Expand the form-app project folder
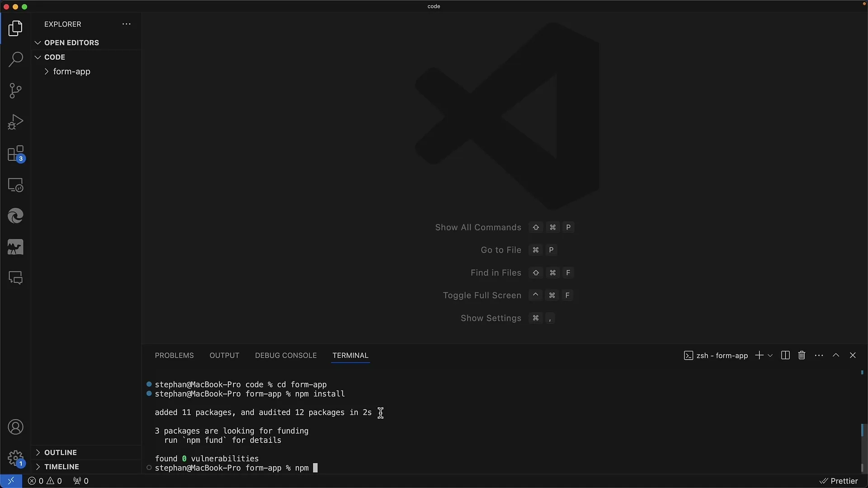Viewport: 868px width, 488px height. coord(47,71)
